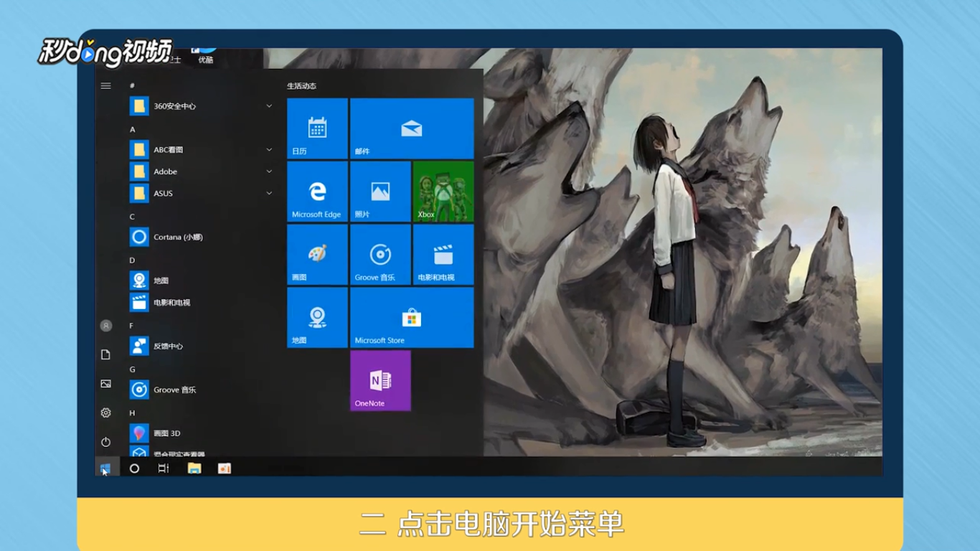Launch the OneNote tile
The image size is (980, 551).
click(x=380, y=380)
